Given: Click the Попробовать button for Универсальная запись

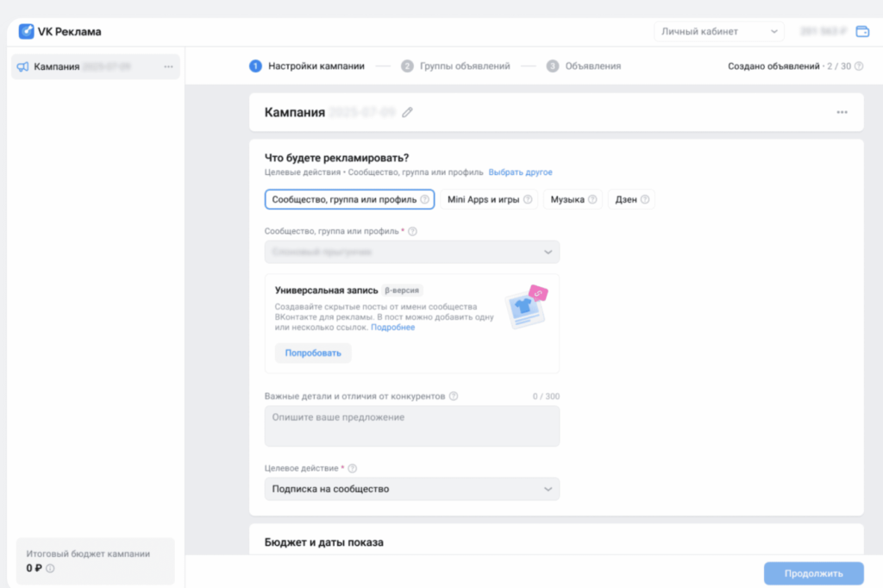Looking at the screenshot, I should pos(312,353).
